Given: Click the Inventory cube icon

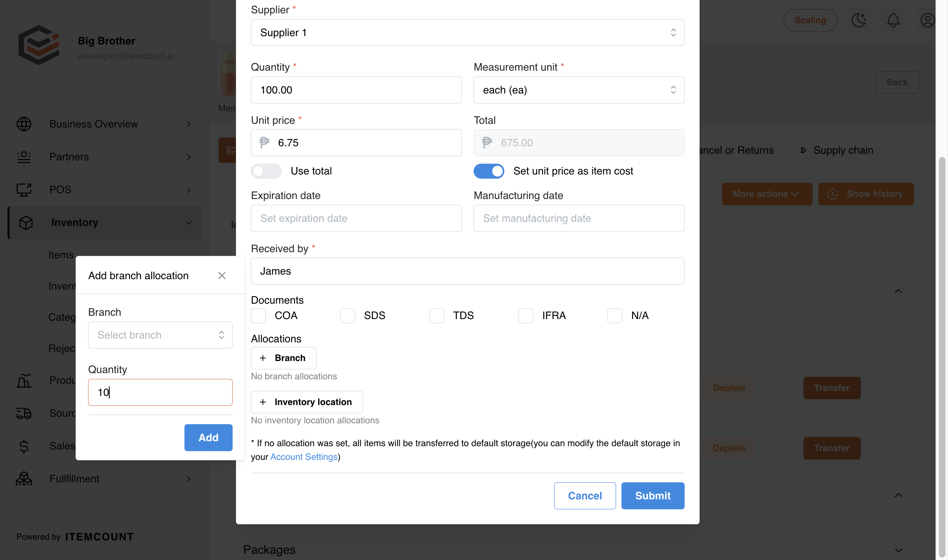Looking at the screenshot, I should 26,223.
